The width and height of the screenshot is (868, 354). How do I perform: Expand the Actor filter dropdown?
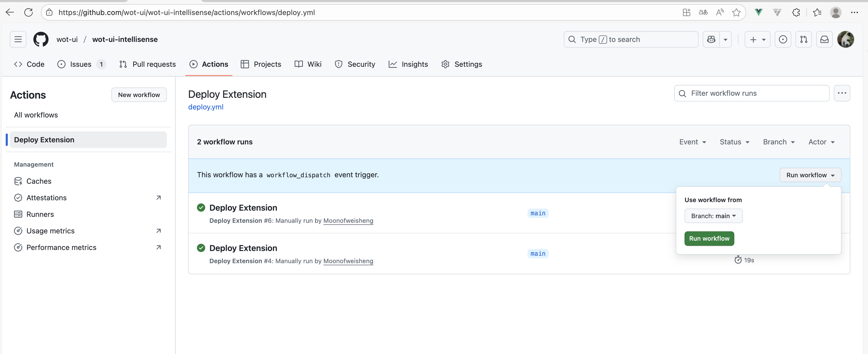pos(821,142)
